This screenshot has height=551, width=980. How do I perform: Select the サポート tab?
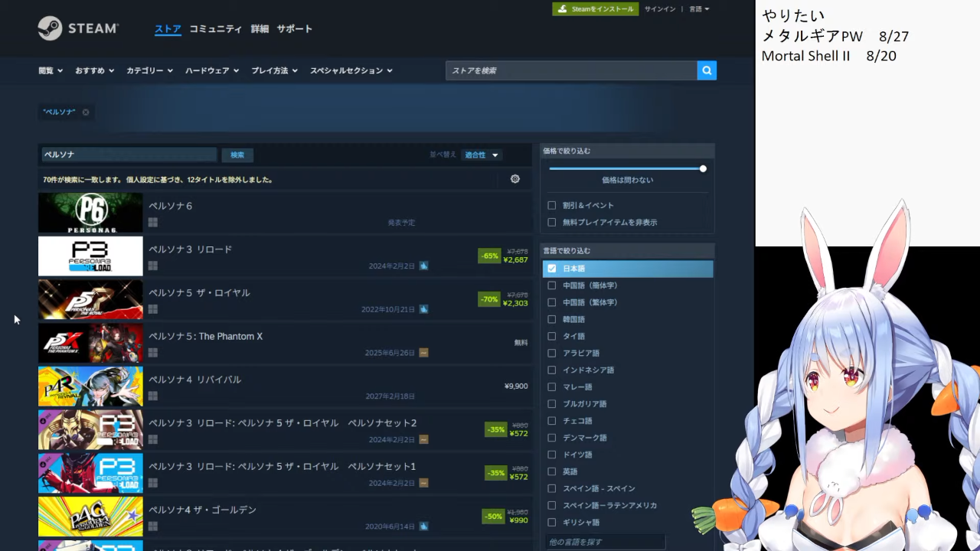[295, 29]
